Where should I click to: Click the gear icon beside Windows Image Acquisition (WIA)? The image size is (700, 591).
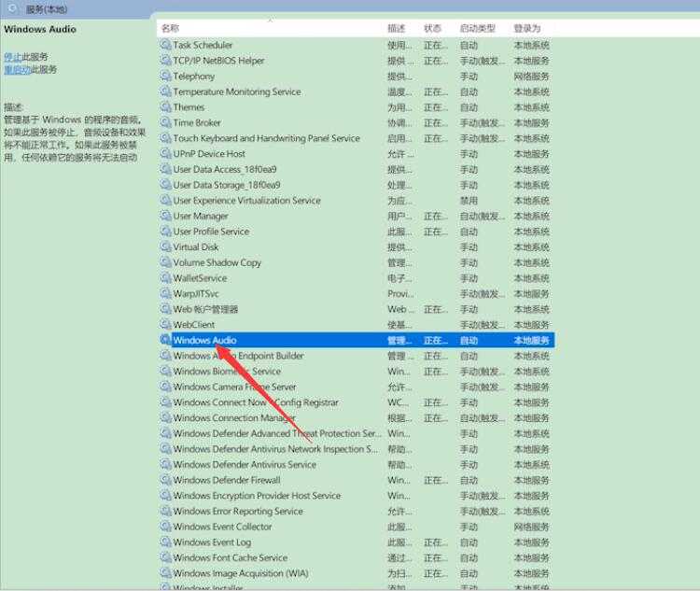click(165, 573)
